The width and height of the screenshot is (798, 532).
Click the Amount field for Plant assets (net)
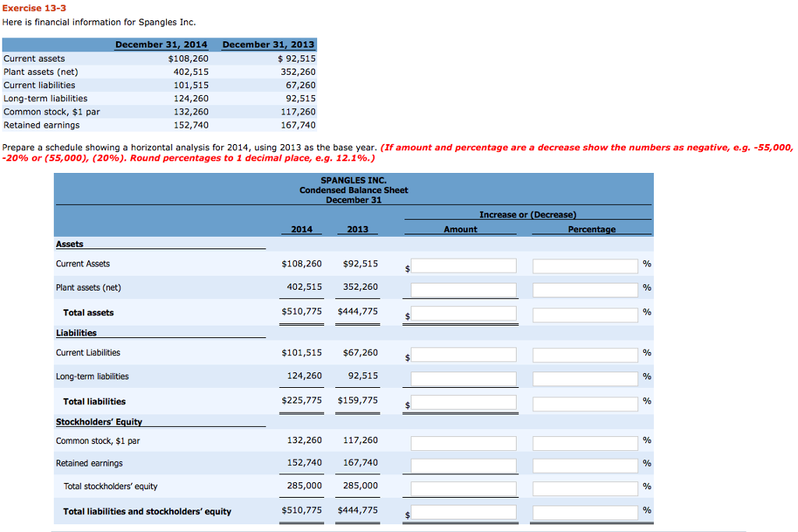[x=464, y=288]
